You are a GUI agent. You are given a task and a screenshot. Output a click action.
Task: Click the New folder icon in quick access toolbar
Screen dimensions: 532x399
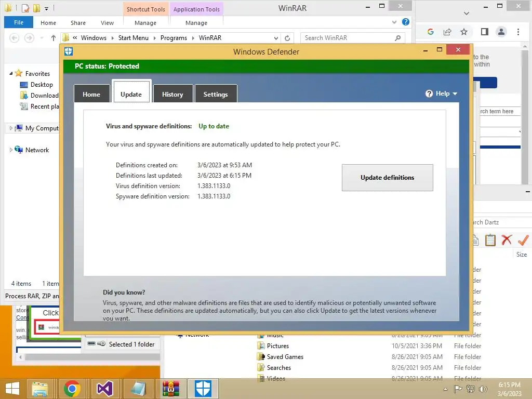[x=37, y=8]
